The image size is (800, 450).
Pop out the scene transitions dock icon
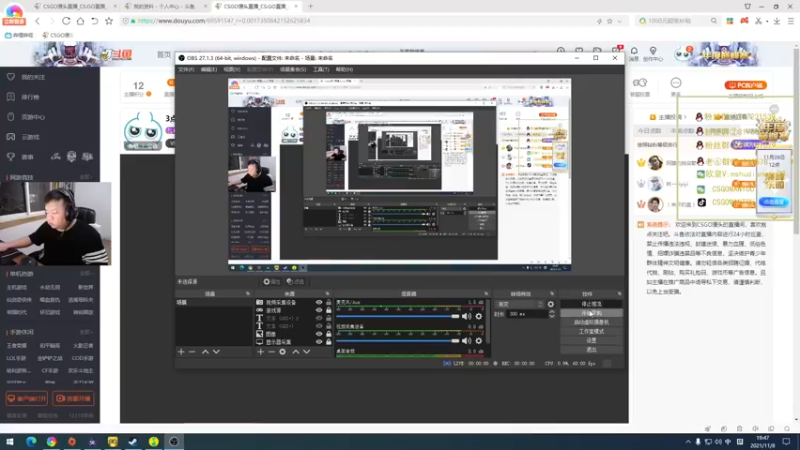point(552,294)
